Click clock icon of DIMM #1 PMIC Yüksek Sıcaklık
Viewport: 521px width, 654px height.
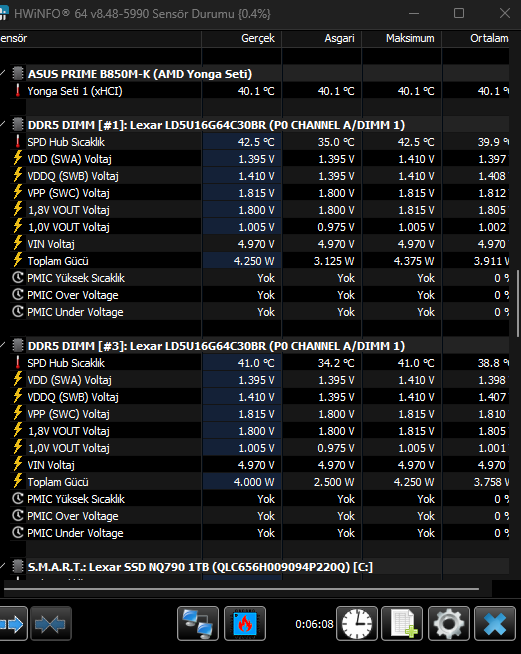(x=18, y=278)
